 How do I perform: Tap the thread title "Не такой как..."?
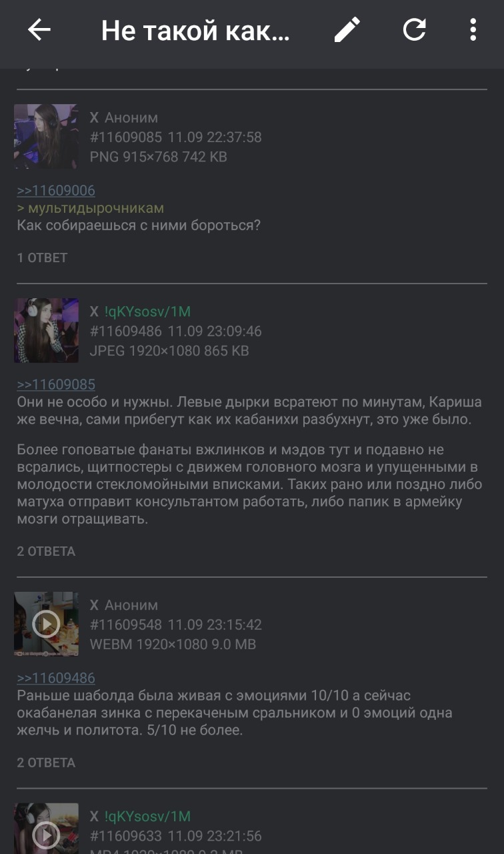[195, 31]
